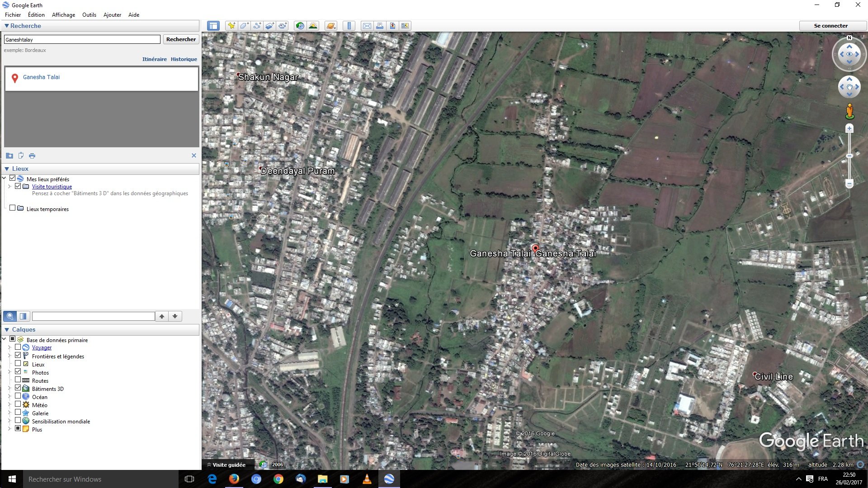Collapse the Calques panel
Screen dimensions: 868x488
pos(7,329)
